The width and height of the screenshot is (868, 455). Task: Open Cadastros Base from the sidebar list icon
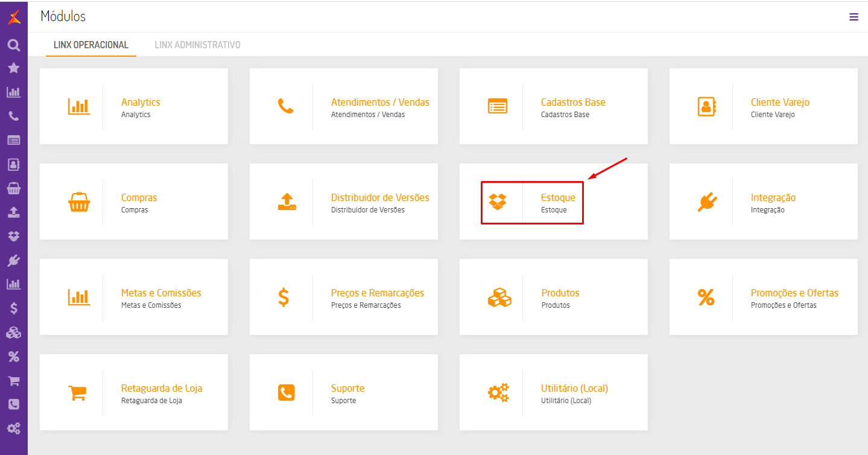point(14,140)
